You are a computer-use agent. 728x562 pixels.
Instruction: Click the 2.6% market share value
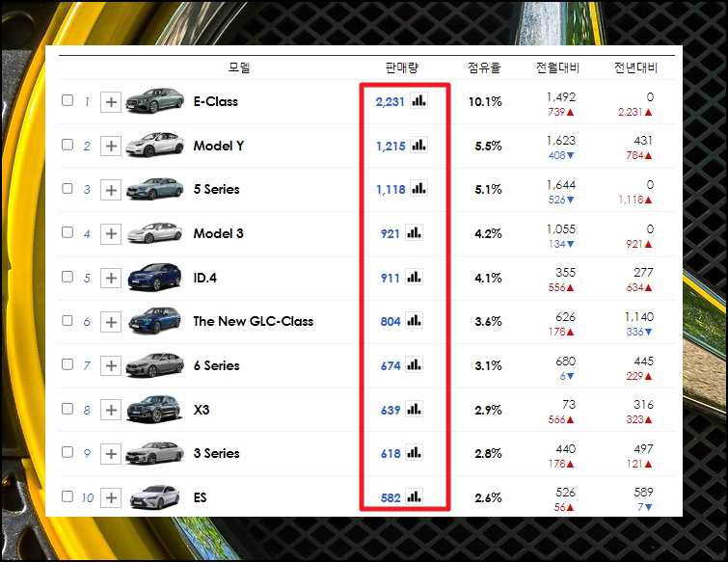488,498
